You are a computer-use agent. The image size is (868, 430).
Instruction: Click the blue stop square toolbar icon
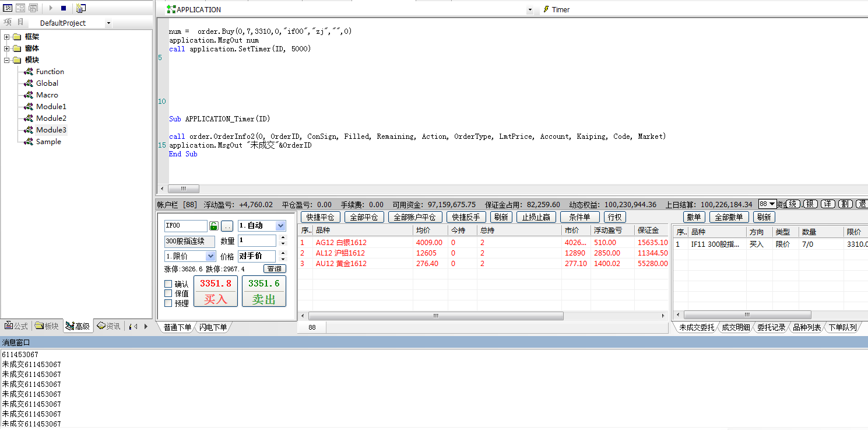click(x=64, y=8)
